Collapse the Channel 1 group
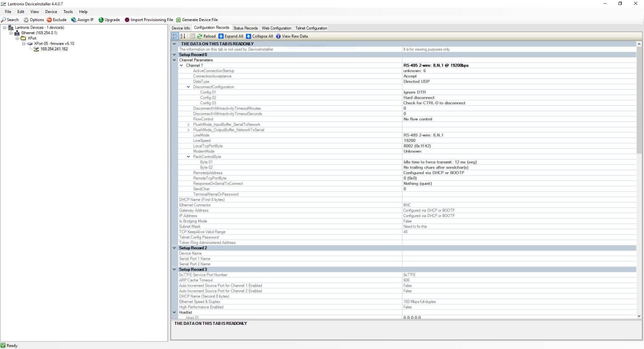The image size is (644, 349). [182, 65]
